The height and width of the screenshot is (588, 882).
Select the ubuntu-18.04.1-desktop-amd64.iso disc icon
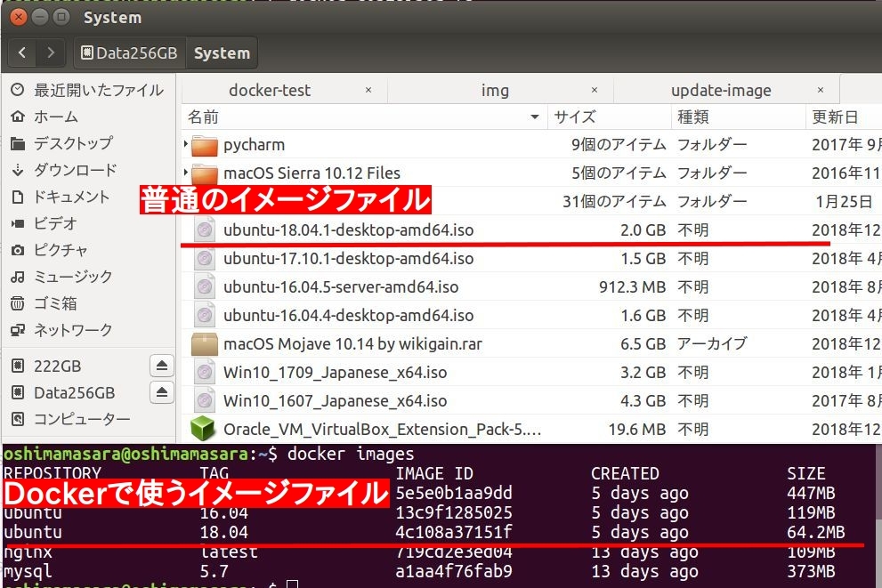pos(205,230)
